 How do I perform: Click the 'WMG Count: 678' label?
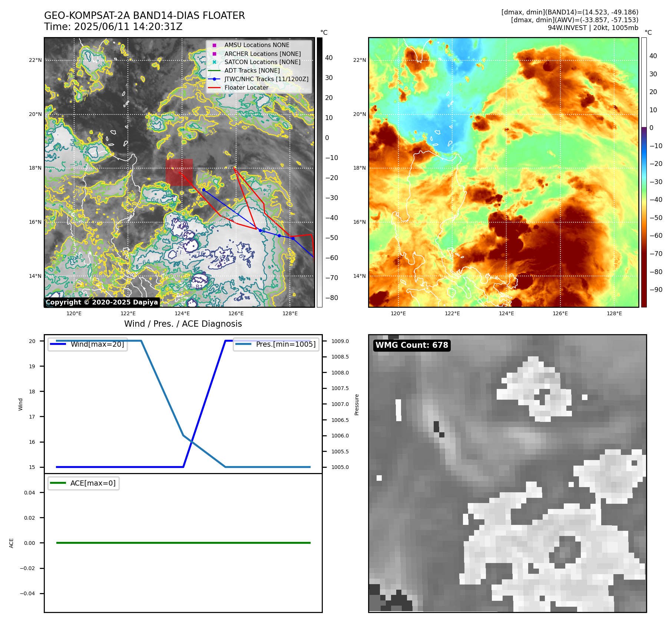[412, 345]
